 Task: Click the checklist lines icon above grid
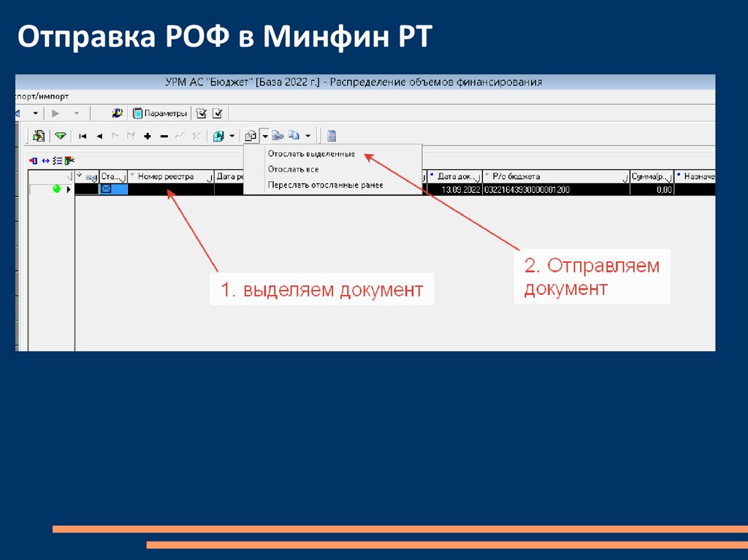click(57, 161)
